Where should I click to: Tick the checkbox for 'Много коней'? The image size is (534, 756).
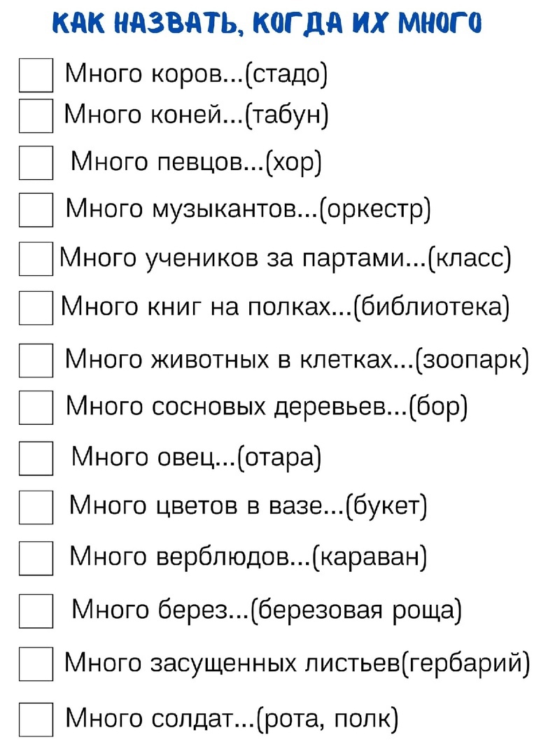tap(36, 115)
